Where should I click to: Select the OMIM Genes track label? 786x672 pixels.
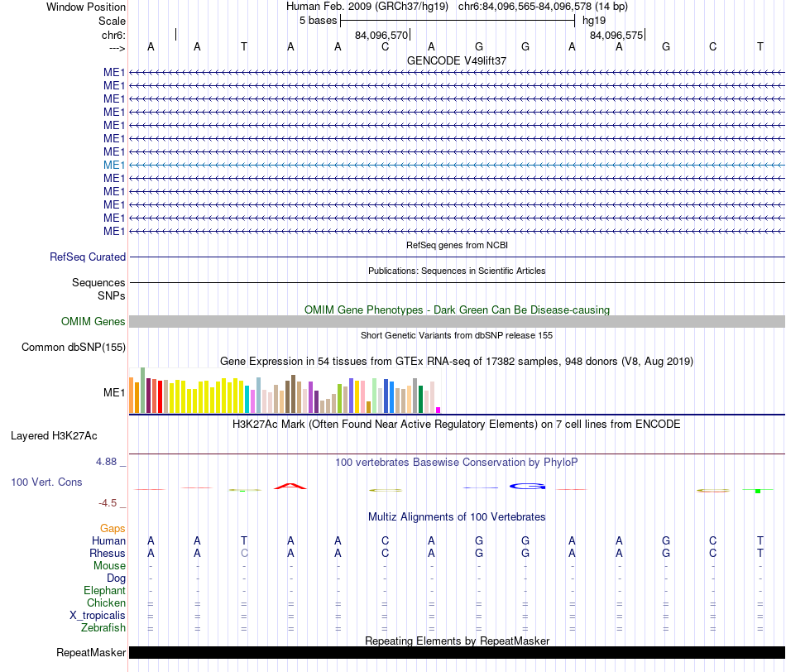(x=93, y=321)
